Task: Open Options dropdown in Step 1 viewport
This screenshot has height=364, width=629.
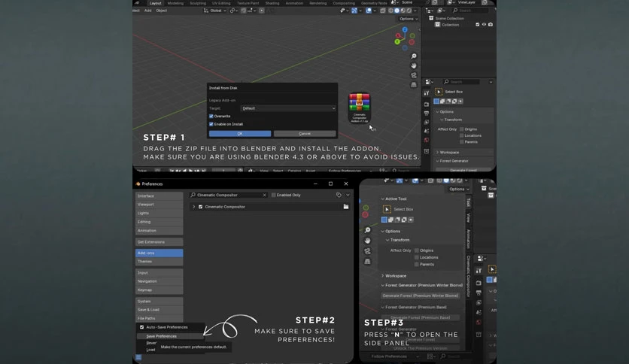Action: (x=409, y=19)
